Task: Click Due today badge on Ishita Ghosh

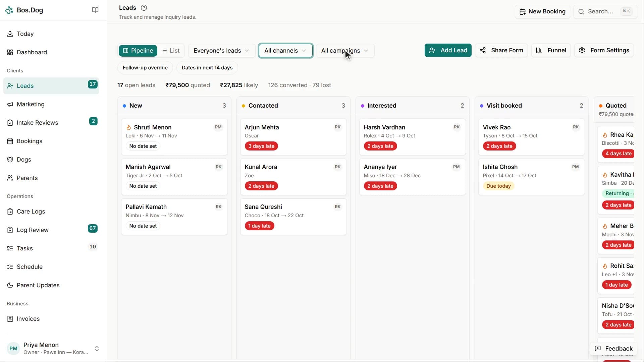Action: point(498,186)
